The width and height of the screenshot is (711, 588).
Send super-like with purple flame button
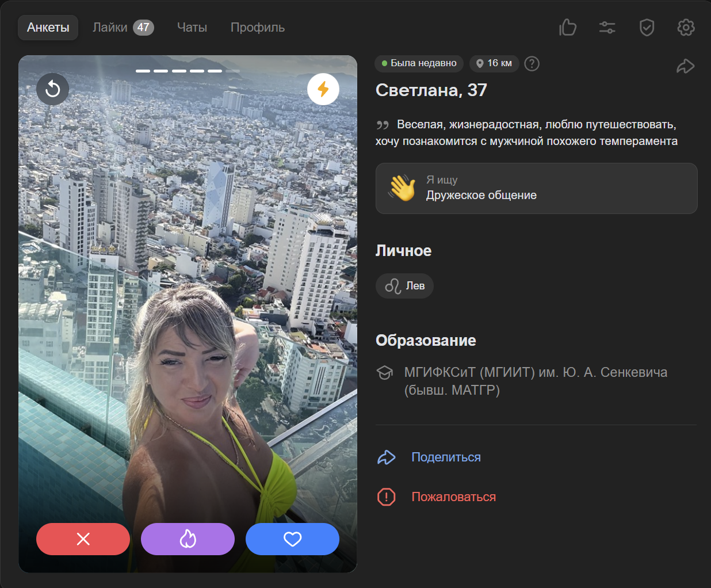click(188, 539)
